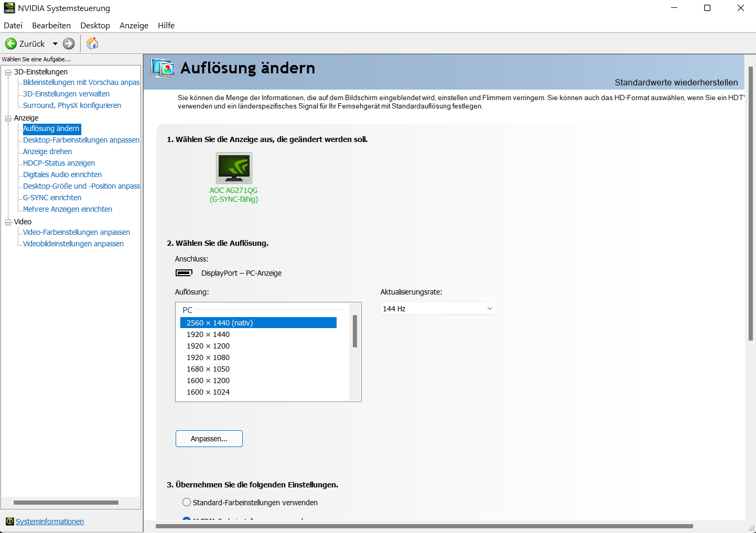
Task: Click the 3D-Einstellungen category label
Action: (x=41, y=72)
